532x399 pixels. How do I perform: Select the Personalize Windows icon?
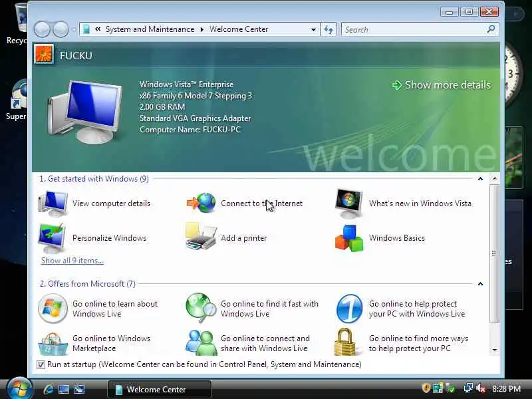click(52, 238)
